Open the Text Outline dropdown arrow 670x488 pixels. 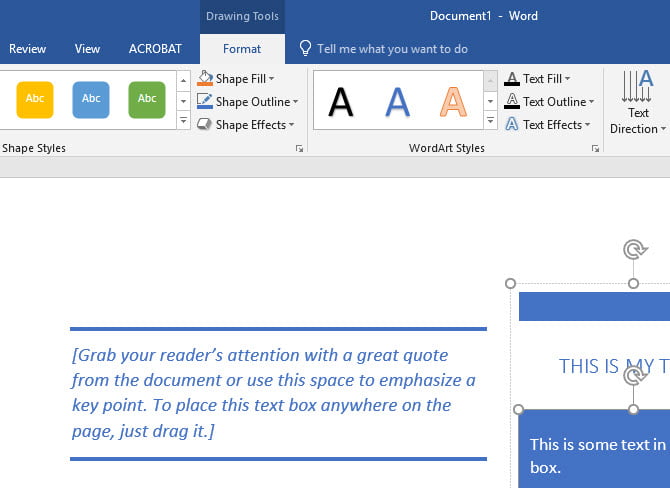591,102
